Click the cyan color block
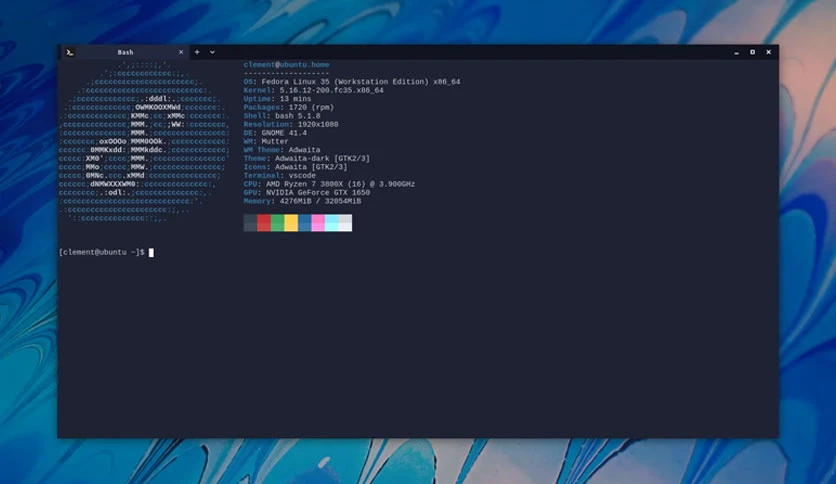836x484 pixels. [x=332, y=223]
